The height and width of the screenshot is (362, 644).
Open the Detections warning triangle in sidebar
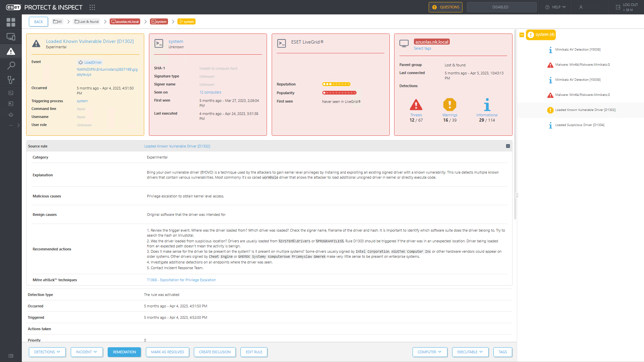pos(11,51)
